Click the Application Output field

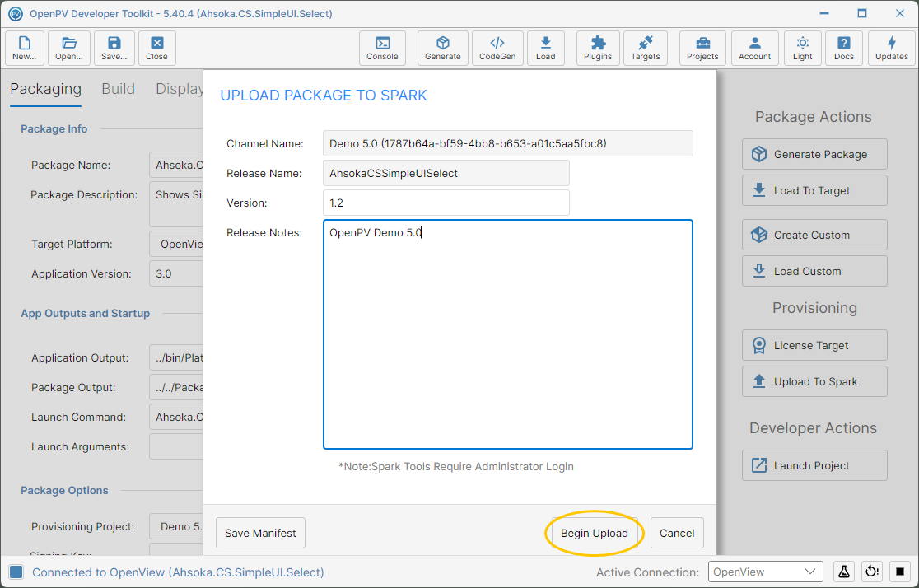[x=176, y=357]
